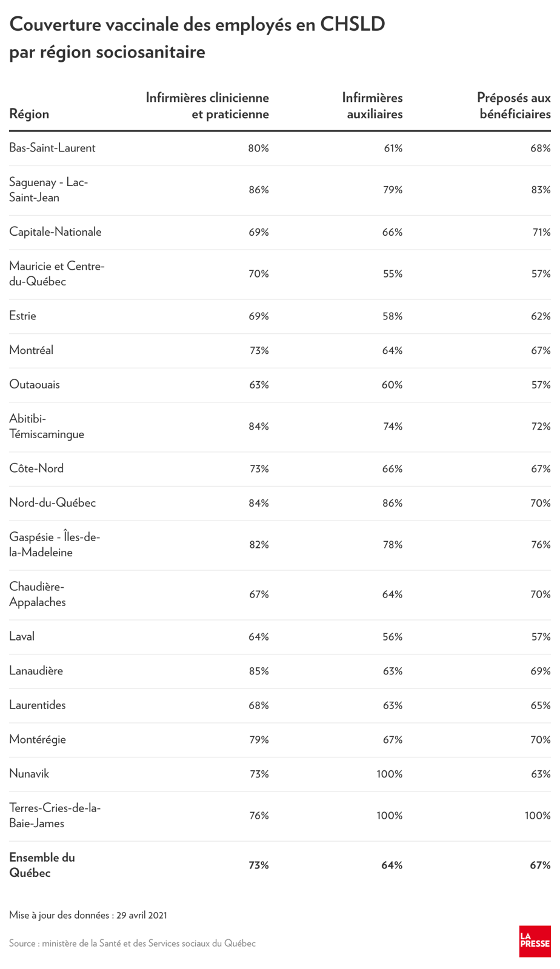Click the source line about ministère de la Santé

pos(132,943)
